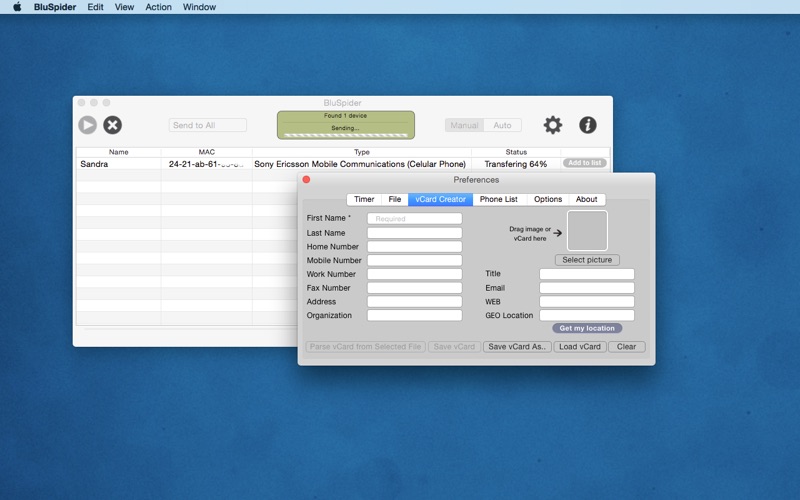
Task: Select Manual mode toggle
Action: tap(464, 125)
